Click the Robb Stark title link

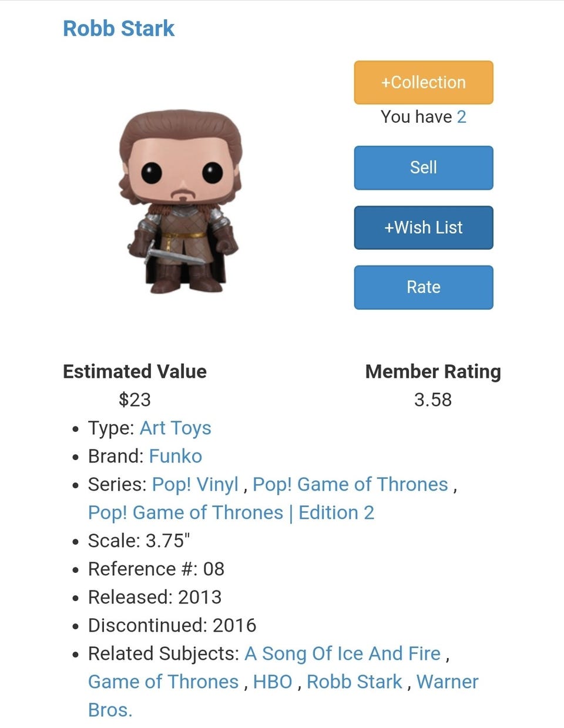[x=119, y=28]
